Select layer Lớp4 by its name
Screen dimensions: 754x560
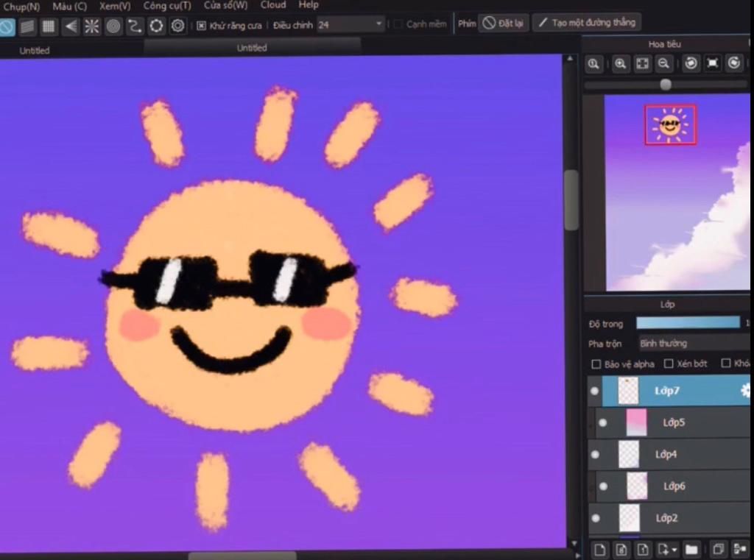click(x=666, y=454)
